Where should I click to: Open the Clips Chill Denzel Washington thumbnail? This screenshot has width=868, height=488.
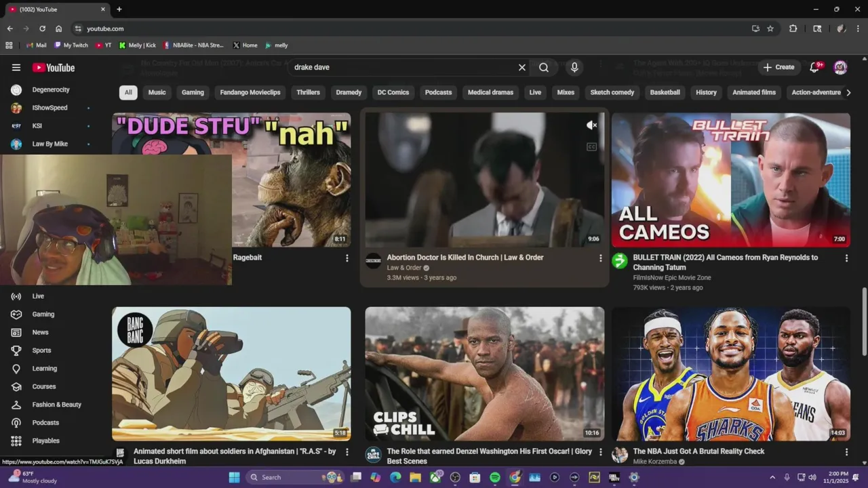(485, 373)
